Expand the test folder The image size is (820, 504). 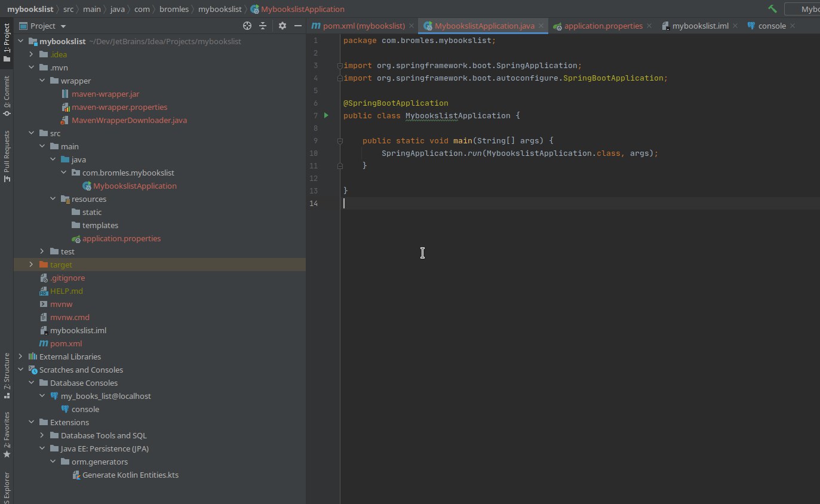(42, 251)
